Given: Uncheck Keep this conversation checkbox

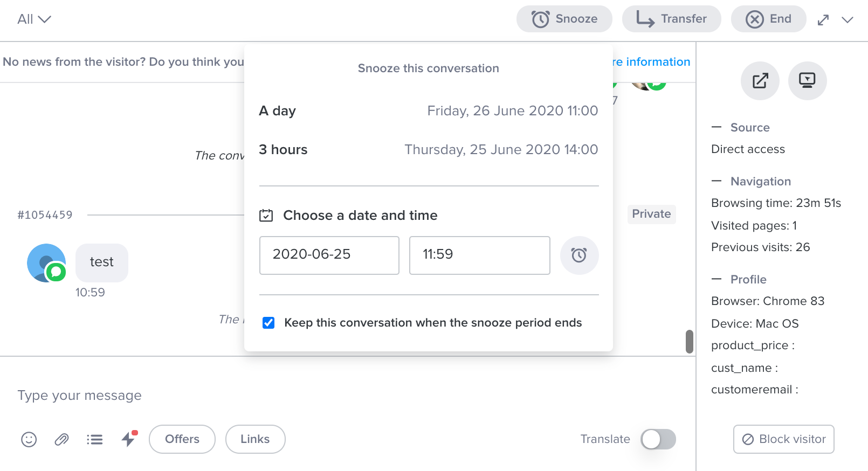Looking at the screenshot, I should tap(268, 323).
